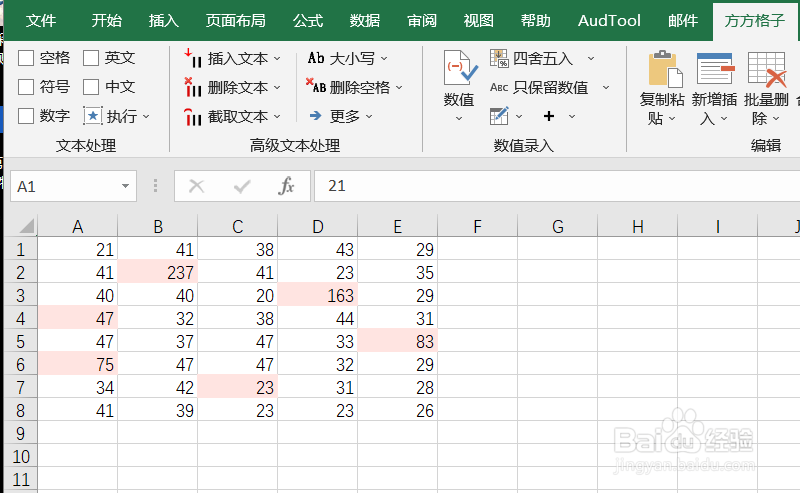Click the 更多 text button
The image size is (800, 493).
[345, 116]
